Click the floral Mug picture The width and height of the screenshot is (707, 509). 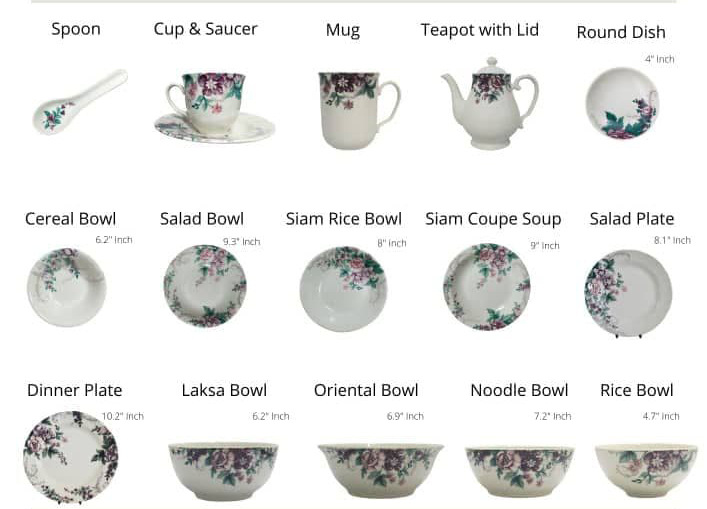tap(359, 111)
